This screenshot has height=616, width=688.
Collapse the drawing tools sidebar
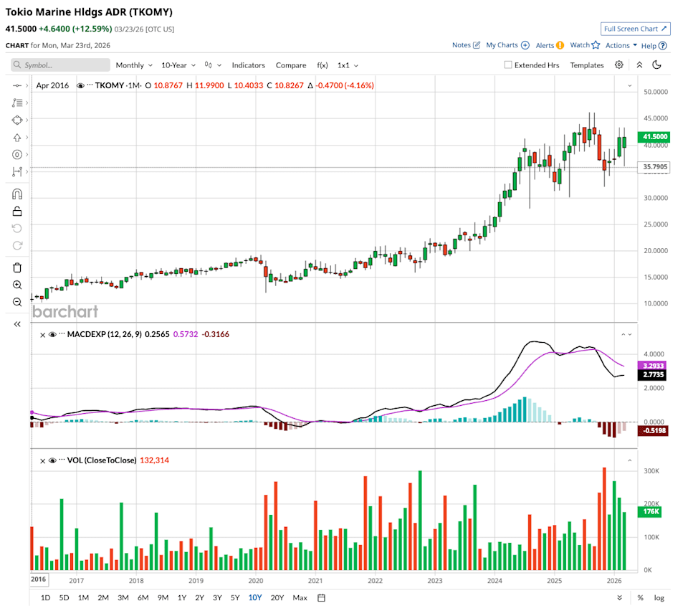pos(17,323)
